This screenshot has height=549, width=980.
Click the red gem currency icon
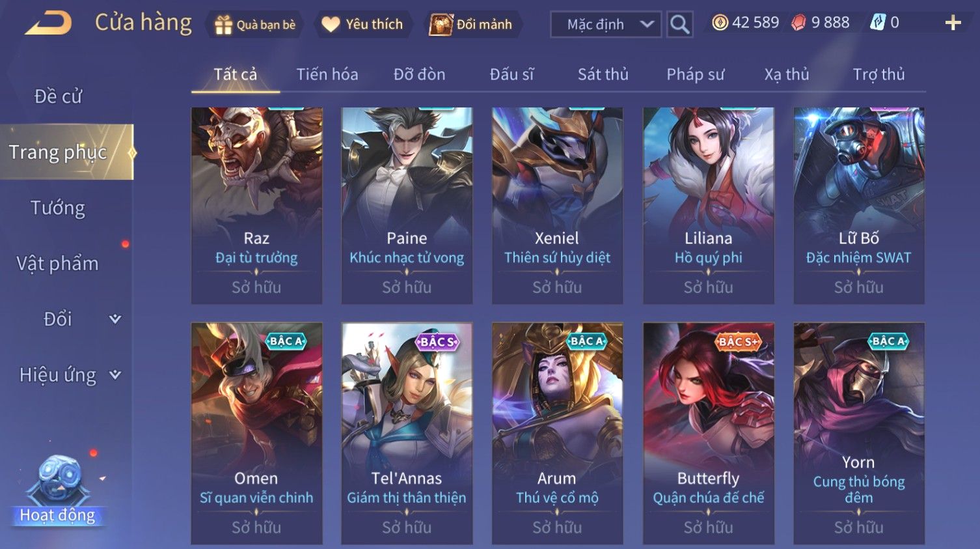pos(798,23)
